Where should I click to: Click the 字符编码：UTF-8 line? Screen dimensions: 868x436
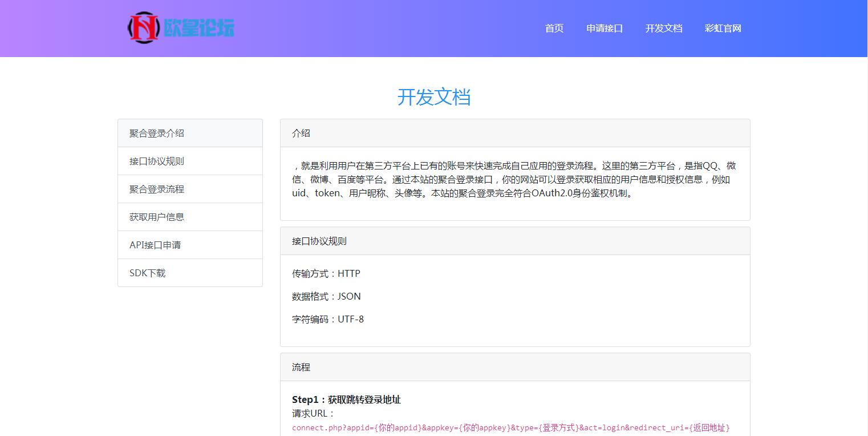pos(328,319)
